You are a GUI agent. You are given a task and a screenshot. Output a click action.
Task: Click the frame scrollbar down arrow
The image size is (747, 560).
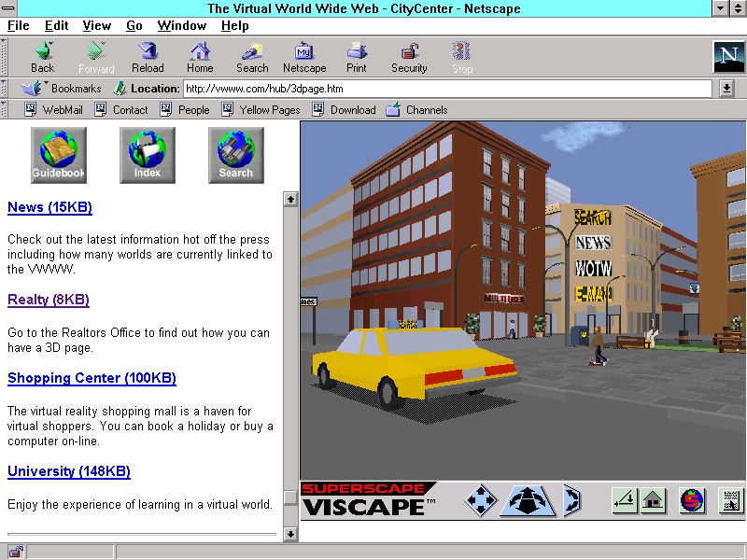290,534
